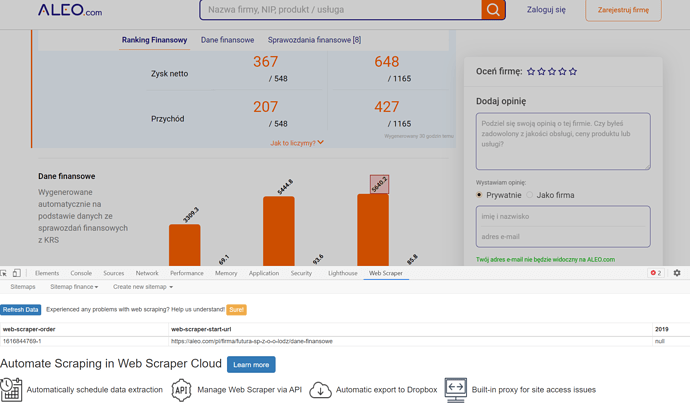The image size is (690, 403).
Task: Click the schedule data extraction calendar icon
Action: [11, 390]
